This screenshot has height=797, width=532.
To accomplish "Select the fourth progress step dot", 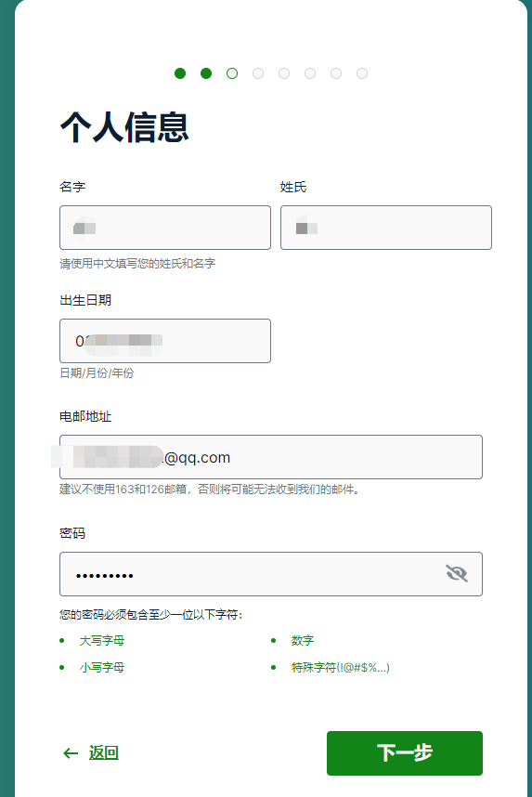I will (258, 73).
